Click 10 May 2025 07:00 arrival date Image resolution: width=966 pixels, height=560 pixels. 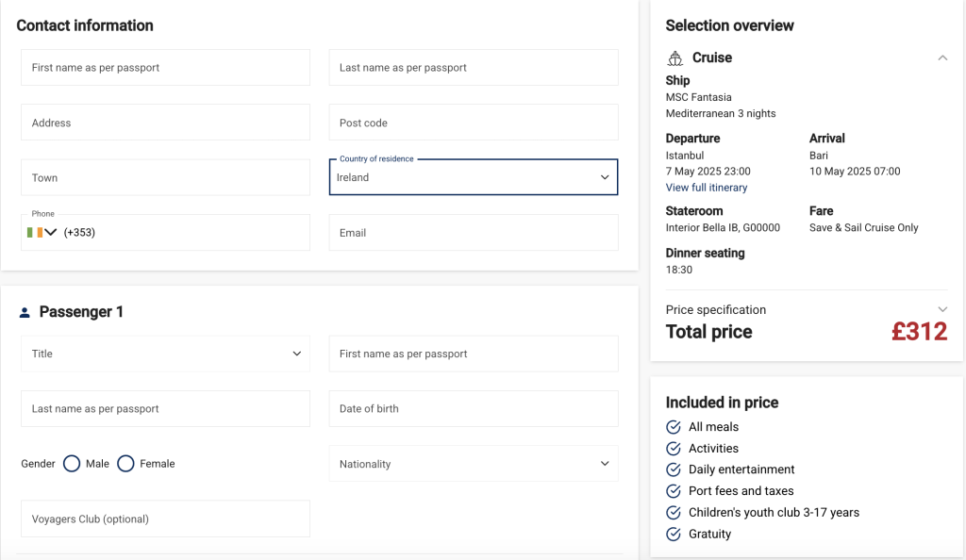click(855, 171)
